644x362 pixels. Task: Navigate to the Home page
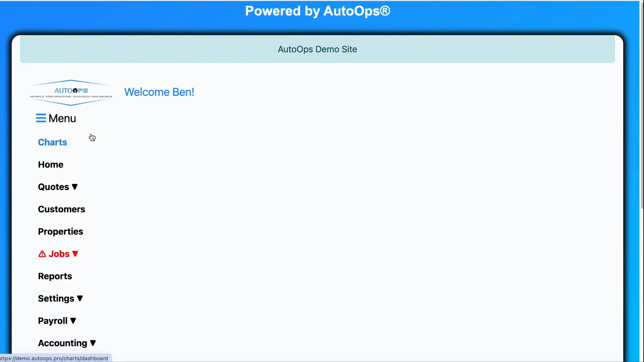[x=51, y=164]
